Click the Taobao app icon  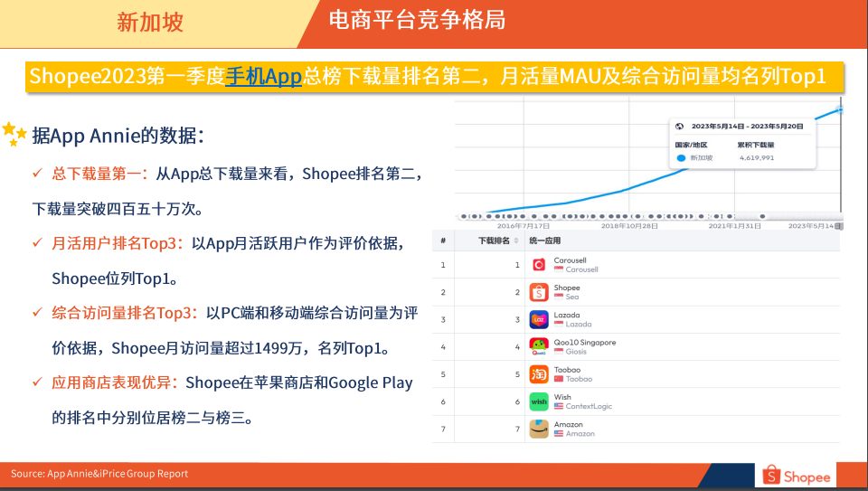click(x=539, y=374)
